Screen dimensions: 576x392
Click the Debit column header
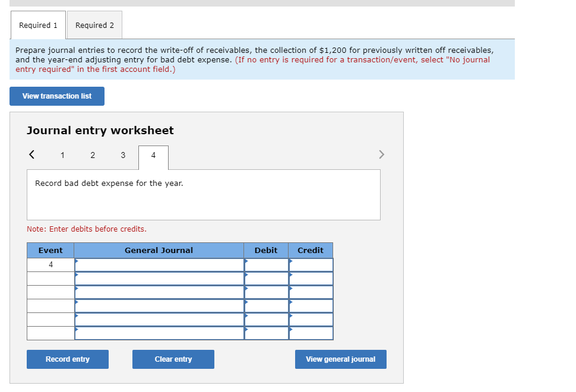click(x=266, y=251)
